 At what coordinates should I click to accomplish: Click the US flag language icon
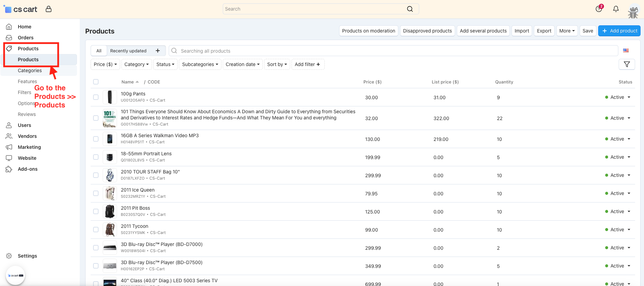coord(626,51)
